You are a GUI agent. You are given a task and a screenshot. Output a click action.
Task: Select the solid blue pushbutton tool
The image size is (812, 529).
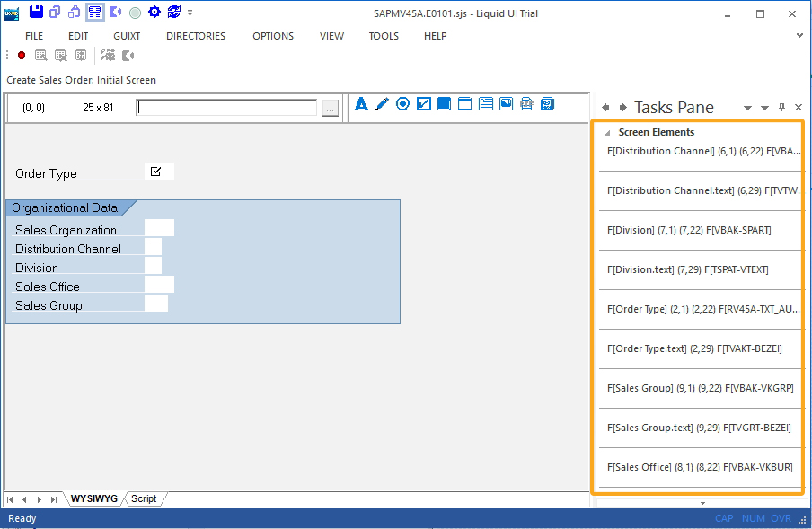click(x=444, y=104)
